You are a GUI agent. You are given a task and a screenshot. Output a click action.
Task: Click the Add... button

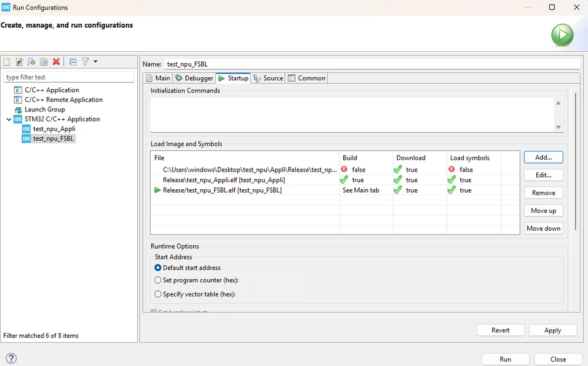click(543, 157)
